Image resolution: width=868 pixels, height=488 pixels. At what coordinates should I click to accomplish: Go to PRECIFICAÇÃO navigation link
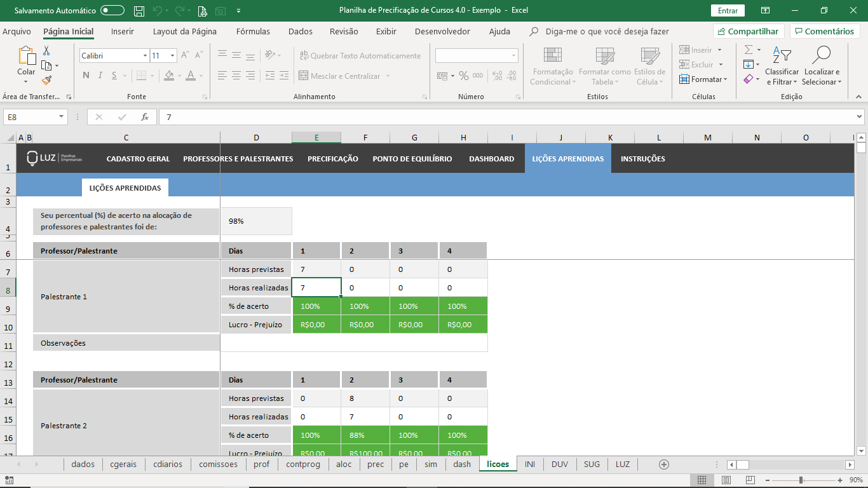click(x=332, y=159)
